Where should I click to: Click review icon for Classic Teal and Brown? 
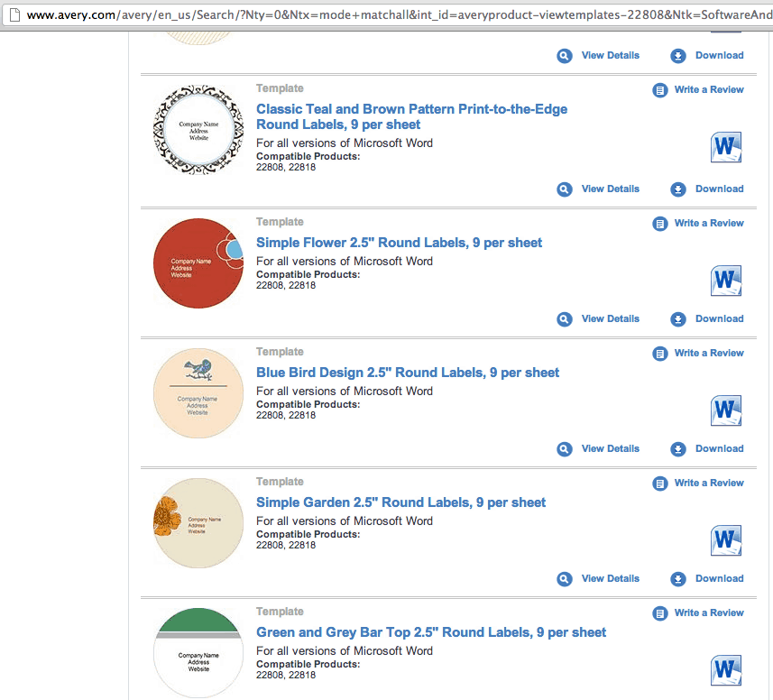(x=660, y=90)
